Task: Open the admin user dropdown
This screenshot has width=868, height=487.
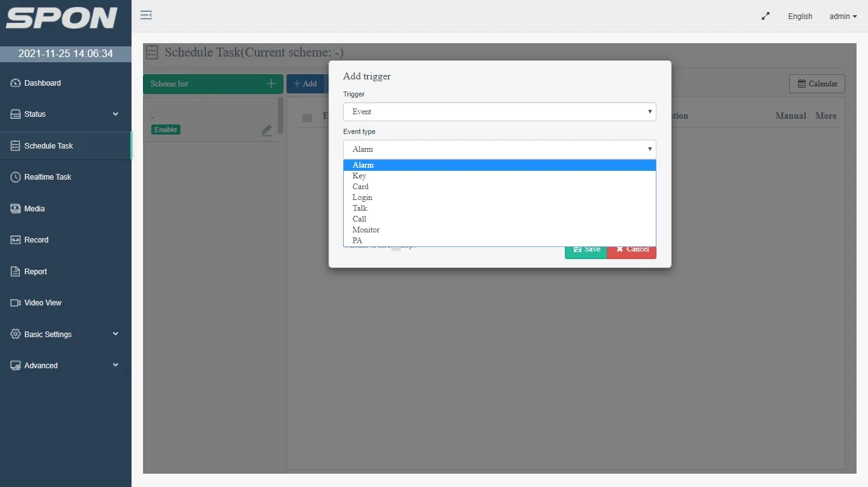Action: (843, 17)
